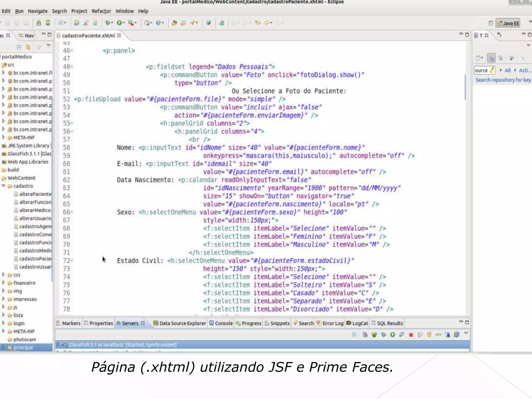Open the SQL Results tab
The width and height of the screenshot is (532, 399).
coord(387,323)
